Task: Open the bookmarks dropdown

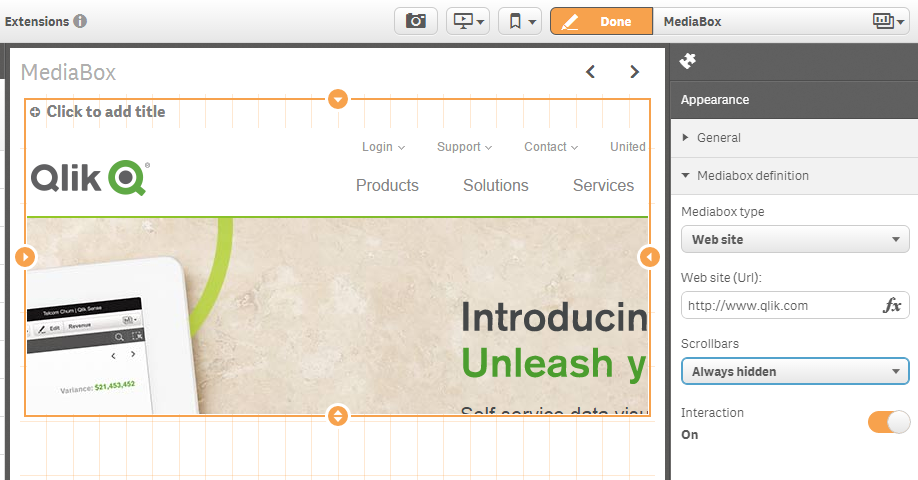Action: (520, 22)
